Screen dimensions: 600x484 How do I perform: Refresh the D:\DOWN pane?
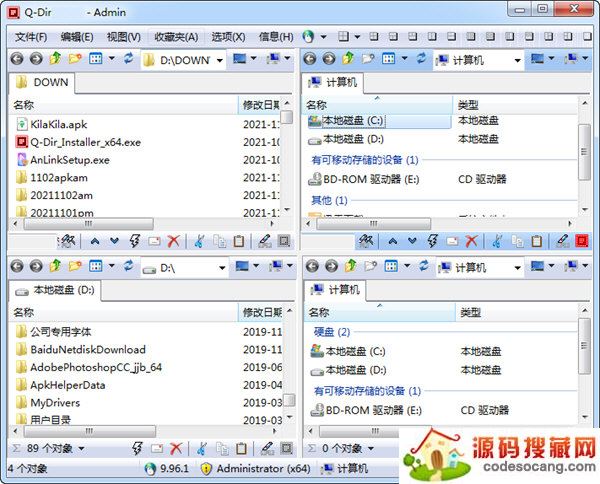coord(129,59)
